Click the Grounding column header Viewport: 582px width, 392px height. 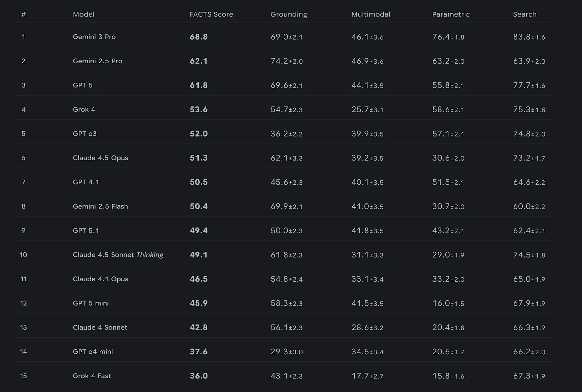tap(289, 14)
